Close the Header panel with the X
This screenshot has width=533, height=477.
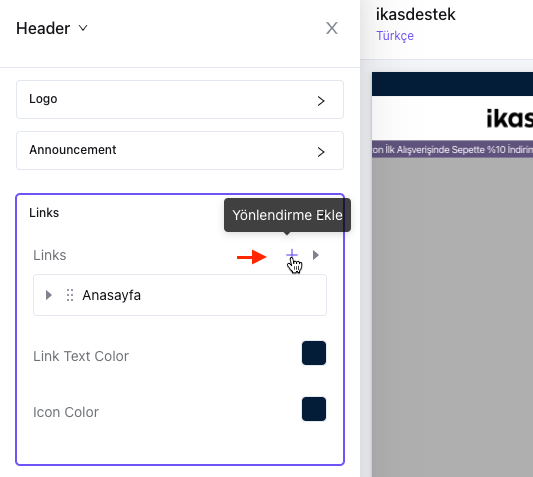[332, 28]
